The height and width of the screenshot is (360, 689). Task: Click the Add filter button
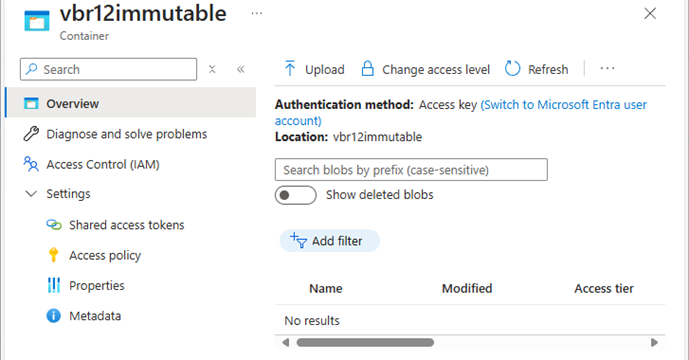coord(330,241)
